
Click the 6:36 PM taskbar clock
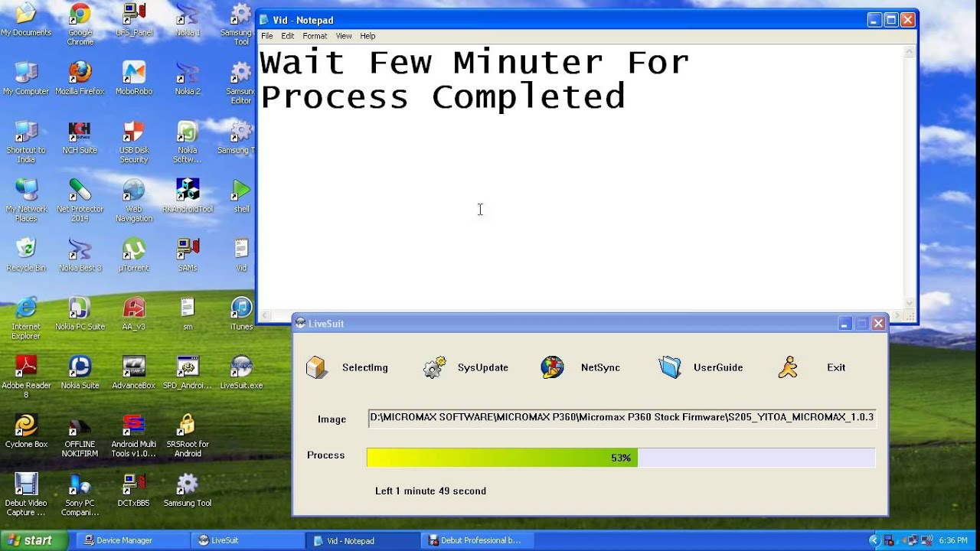(x=953, y=540)
